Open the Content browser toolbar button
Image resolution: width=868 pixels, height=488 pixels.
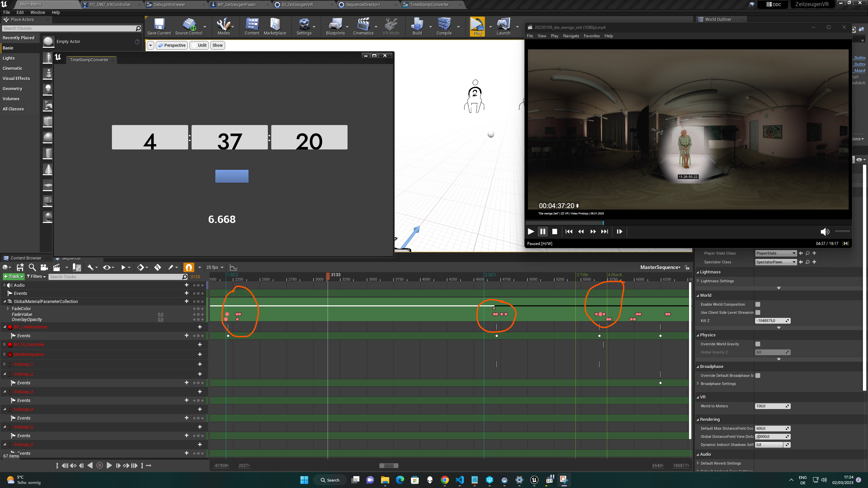pos(252,26)
